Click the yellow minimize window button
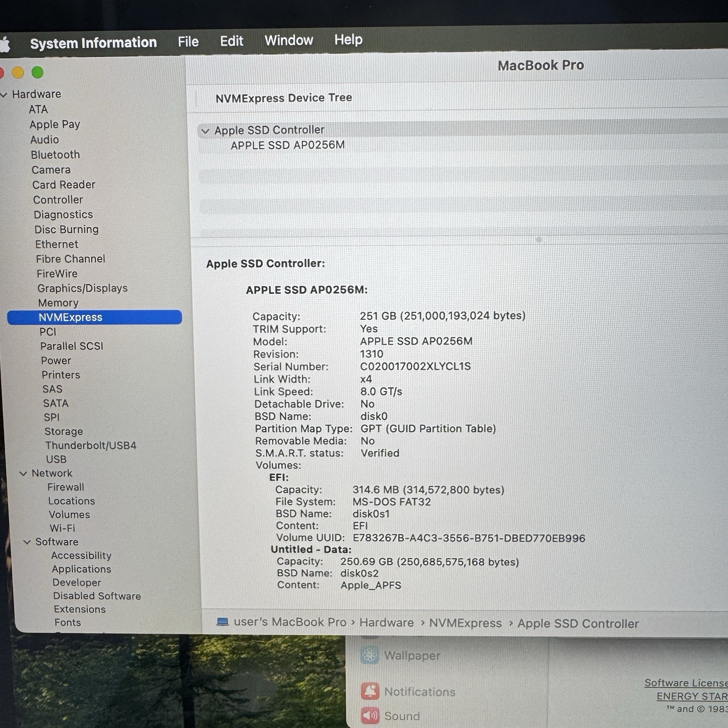728x728 pixels. click(x=18, y=72)
